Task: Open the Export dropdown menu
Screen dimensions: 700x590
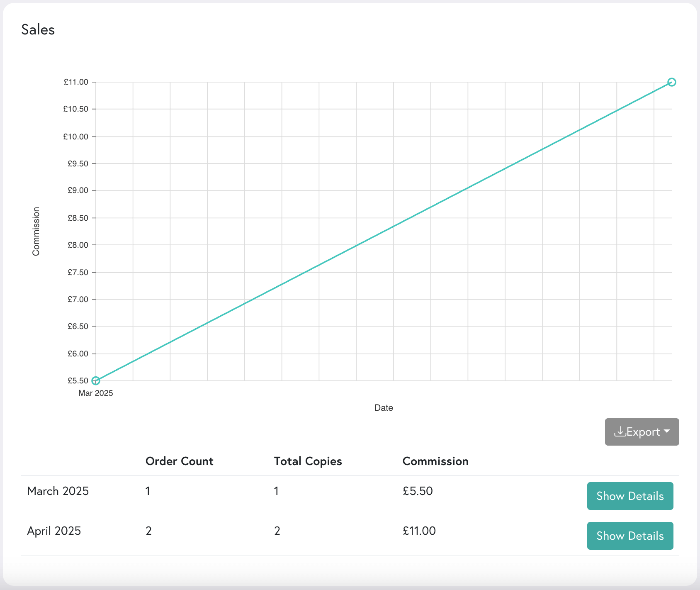Action: 642,432
